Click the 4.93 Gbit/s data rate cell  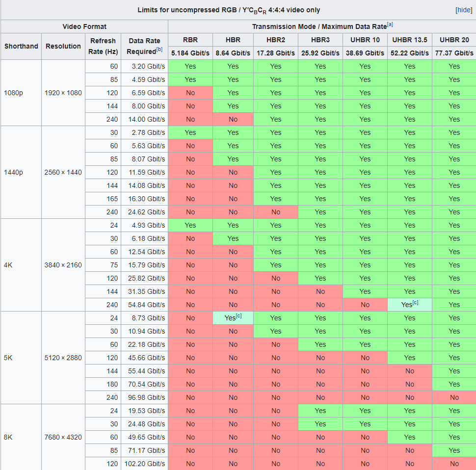click(x=144, y=225)
